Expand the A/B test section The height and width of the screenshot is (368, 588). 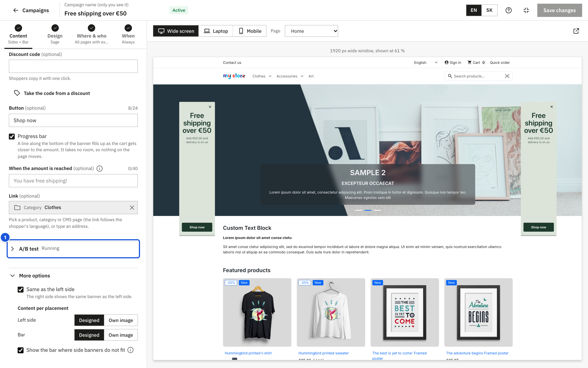(73, 249)
